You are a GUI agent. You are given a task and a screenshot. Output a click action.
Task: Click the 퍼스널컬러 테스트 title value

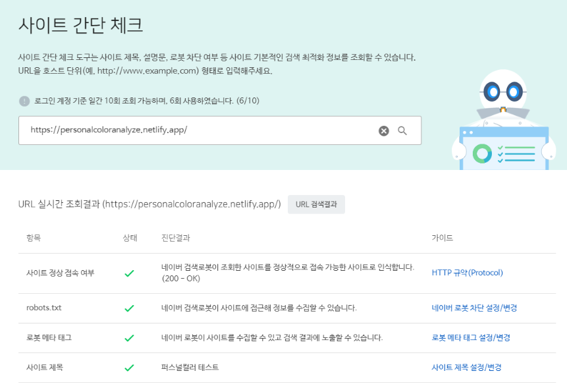[190, 368]
